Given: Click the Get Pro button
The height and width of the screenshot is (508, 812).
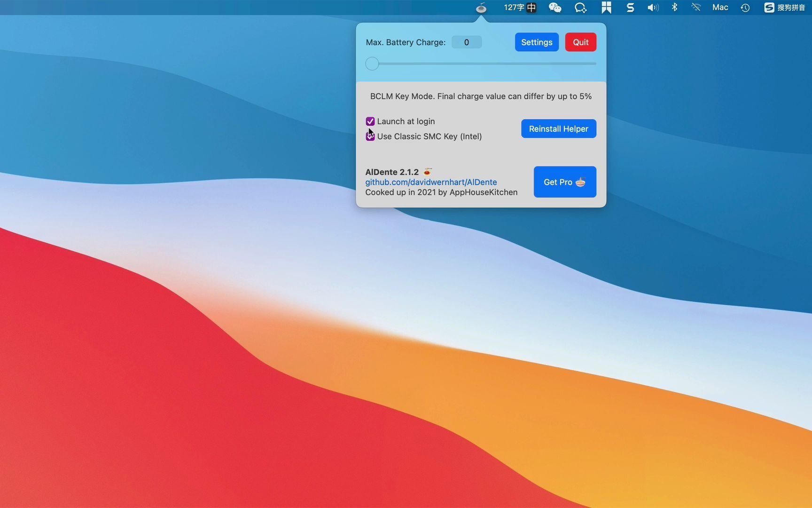Looking at the screenshot, I should pyautogui.click(x=565, y=182).
